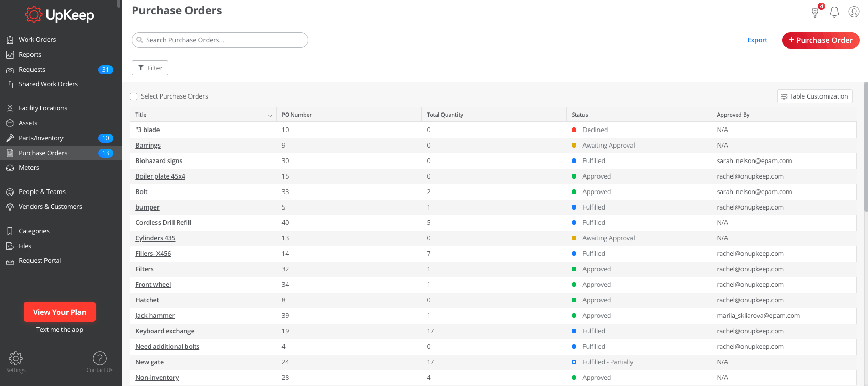The image size is (868, 386).
Task: Click the Contact Us help icon
Action: click(x=100, y=358)
